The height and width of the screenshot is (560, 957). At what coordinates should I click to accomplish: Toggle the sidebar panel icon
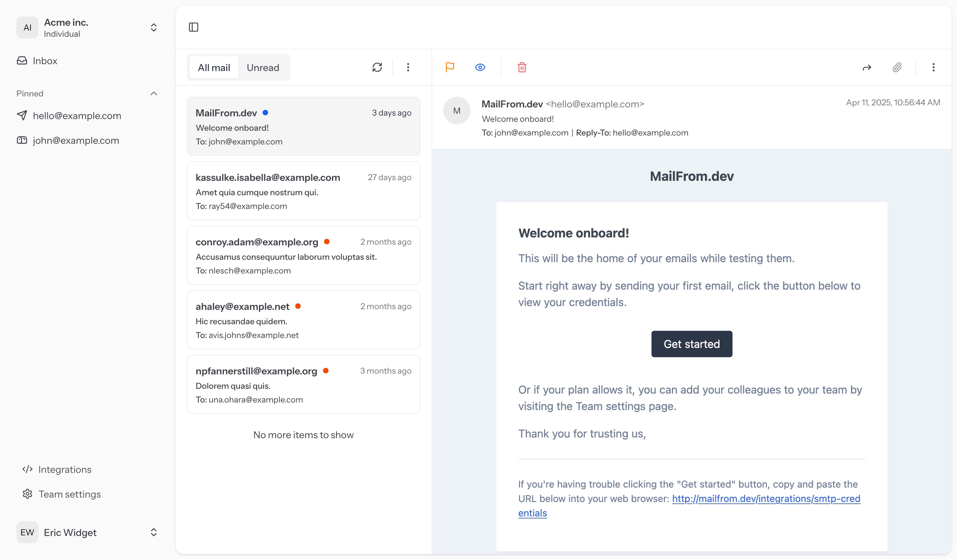coord(193,27)
